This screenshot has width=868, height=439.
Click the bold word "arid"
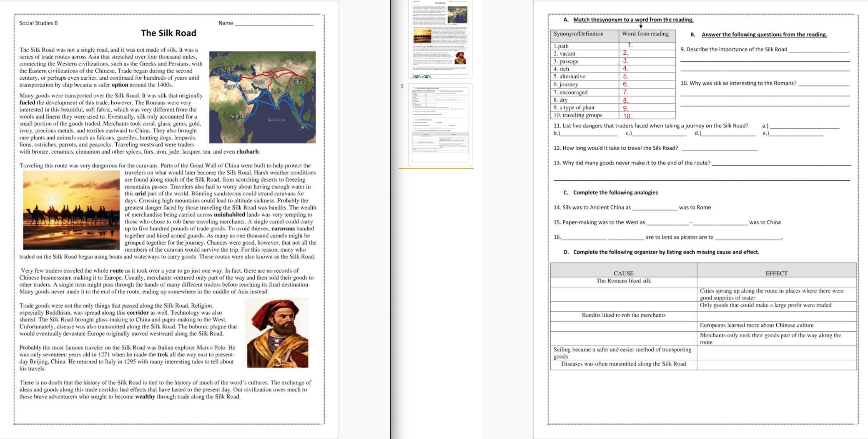coord(140,194)
